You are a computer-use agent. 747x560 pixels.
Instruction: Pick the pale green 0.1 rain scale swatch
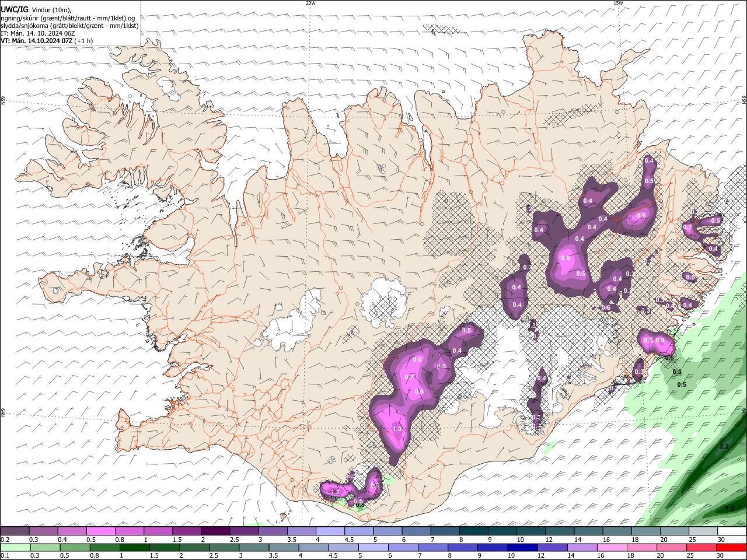pyautogui.click(x=15, y=547)
